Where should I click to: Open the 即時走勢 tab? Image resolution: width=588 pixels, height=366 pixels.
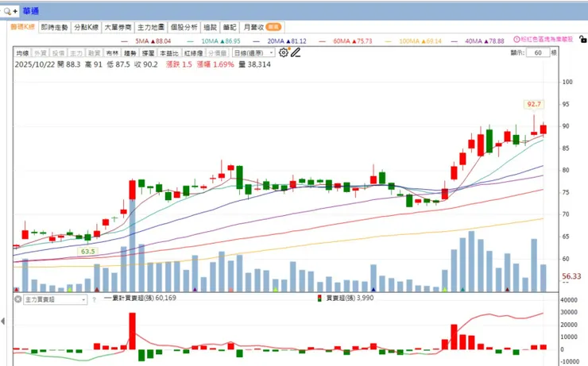(54, 27)
